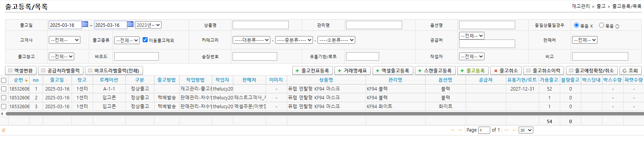Go to the first page with the pager icon
This screenshot has height=150, width=644.
(452, 130)
